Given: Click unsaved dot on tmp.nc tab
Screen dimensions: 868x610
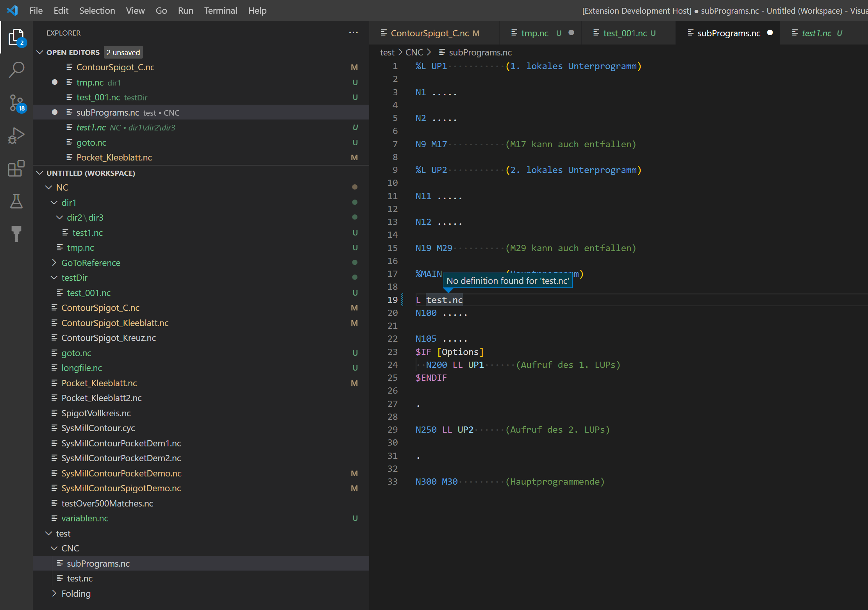Looking at the screenshot, I should coord(571,33).
